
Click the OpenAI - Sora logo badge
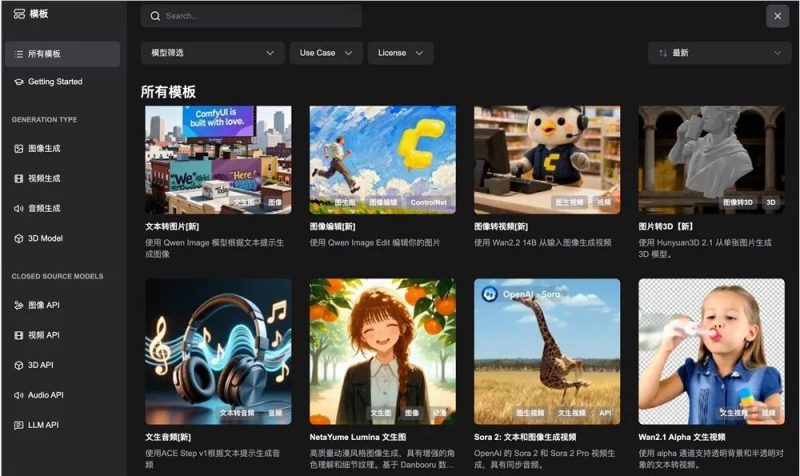tap(521, 294)
